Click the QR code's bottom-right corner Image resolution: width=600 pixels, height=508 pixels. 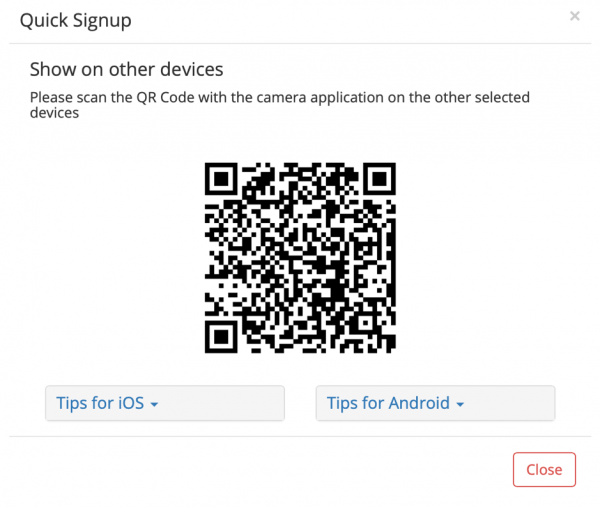[391, 348]
